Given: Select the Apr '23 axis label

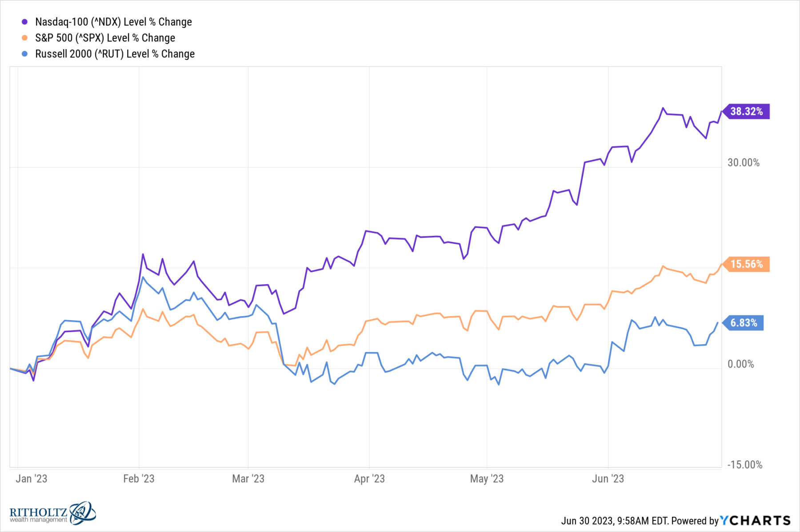Looking at the screenshot, I should click(x=369, y=479).
